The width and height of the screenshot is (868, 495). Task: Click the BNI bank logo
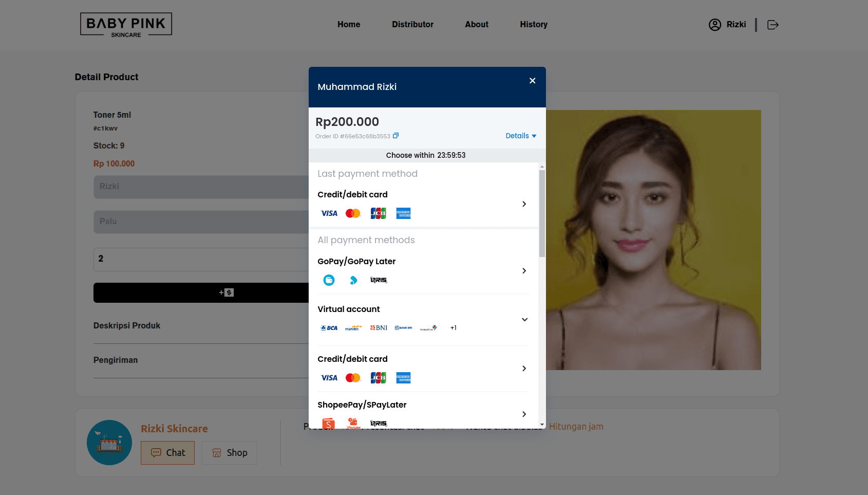coord(379,328)
